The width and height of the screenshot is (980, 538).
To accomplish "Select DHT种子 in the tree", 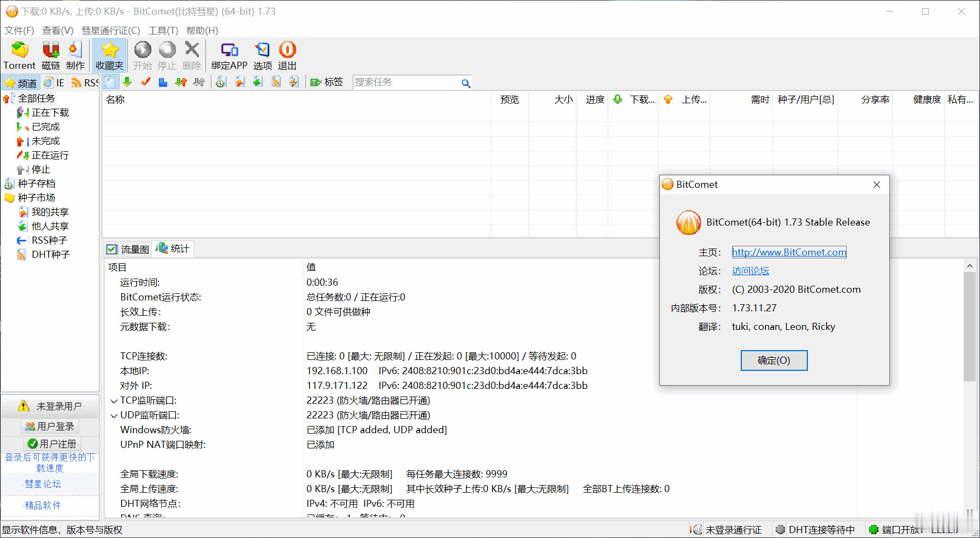I will (50, 255).
